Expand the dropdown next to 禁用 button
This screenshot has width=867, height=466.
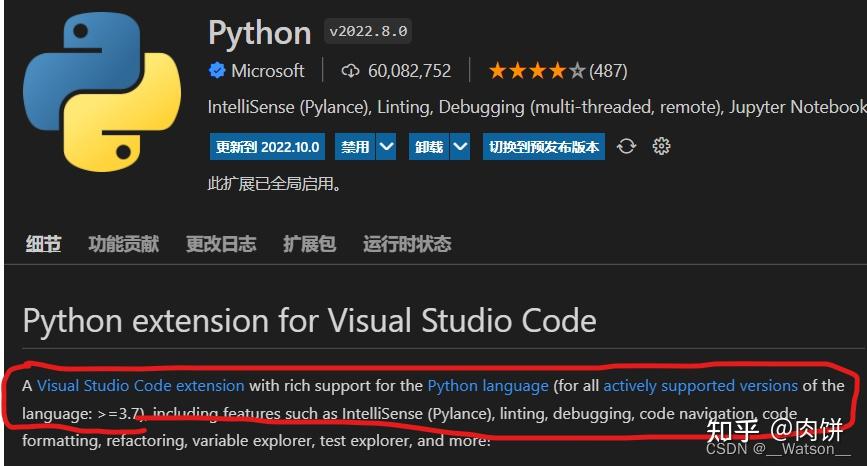pyautogui.click(x=386, y=146)
